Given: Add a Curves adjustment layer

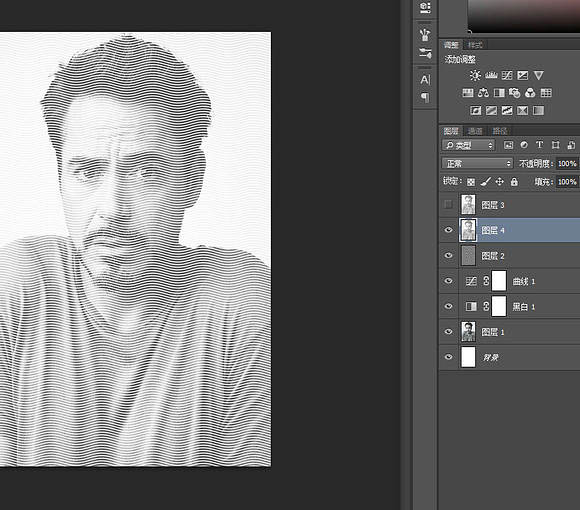Looking at the screenshot, I should point(507,75).
